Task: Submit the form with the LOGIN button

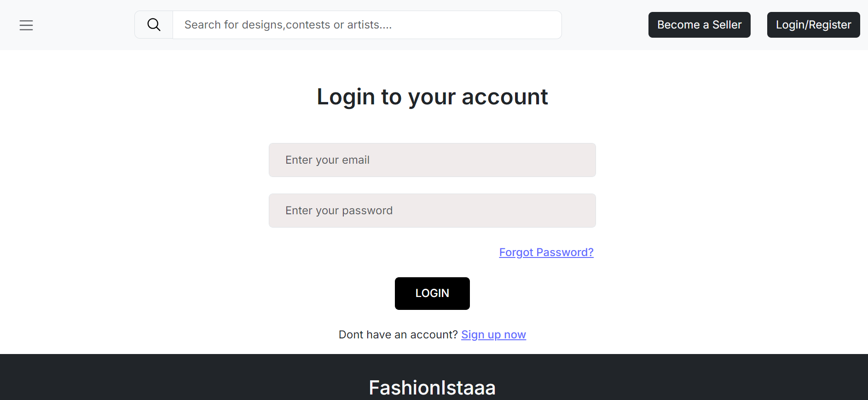Action: (x=432, y=293)
